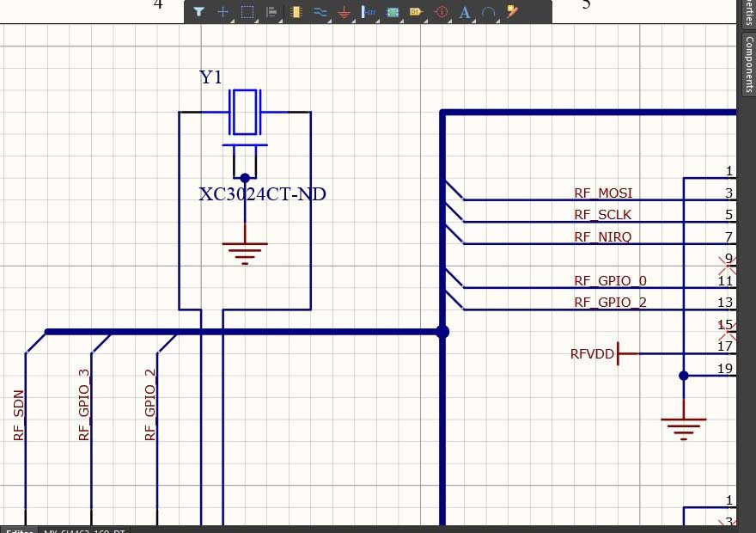Open the Components side panel tab
Image resolution: width=756 pixels, height=533 pixels.
[748, 62]
